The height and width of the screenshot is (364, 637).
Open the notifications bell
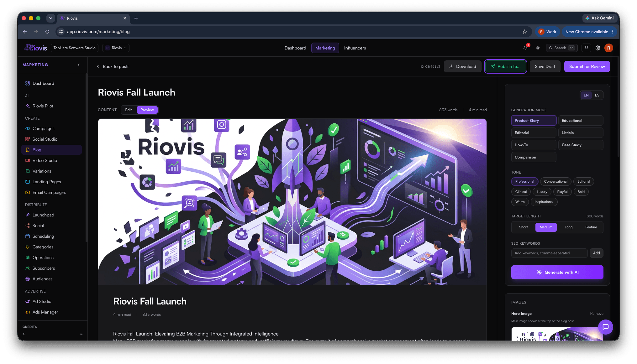525,48
